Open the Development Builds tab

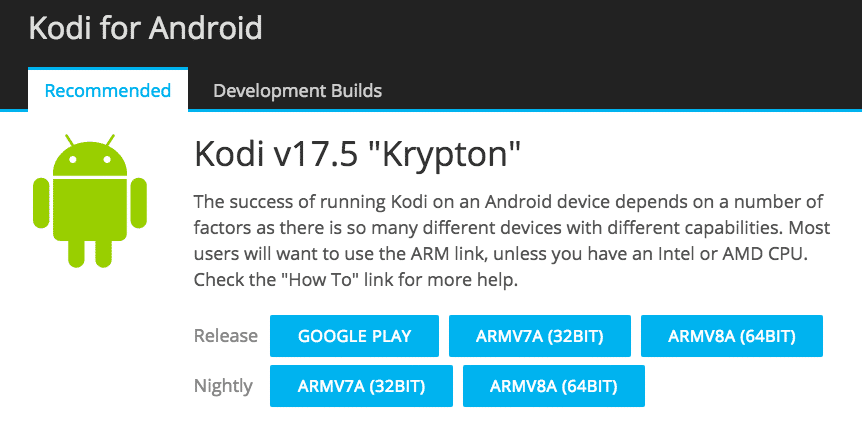click(297, 90)
